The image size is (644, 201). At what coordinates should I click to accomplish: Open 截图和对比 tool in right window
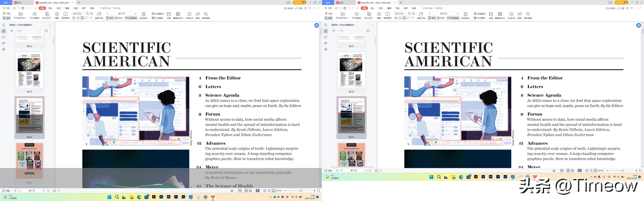click(x=500, y=14)
